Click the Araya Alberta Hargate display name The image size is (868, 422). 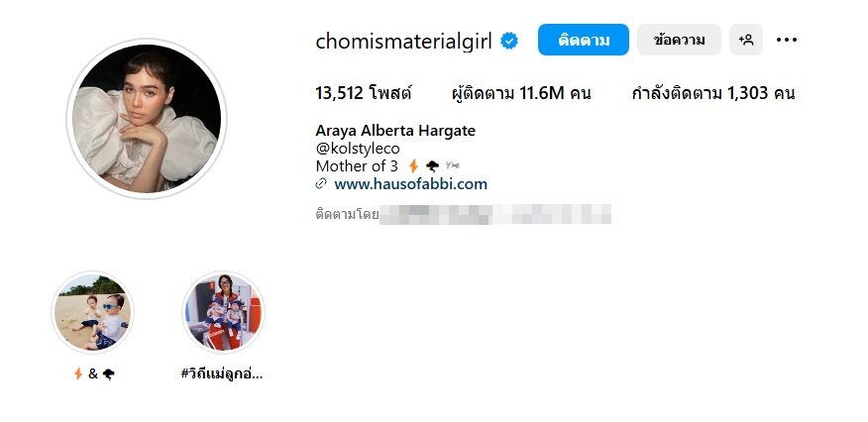click(395, 131)
